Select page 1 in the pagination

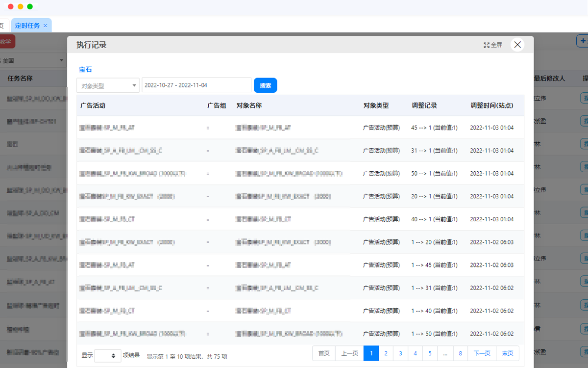tap(371, 353)
